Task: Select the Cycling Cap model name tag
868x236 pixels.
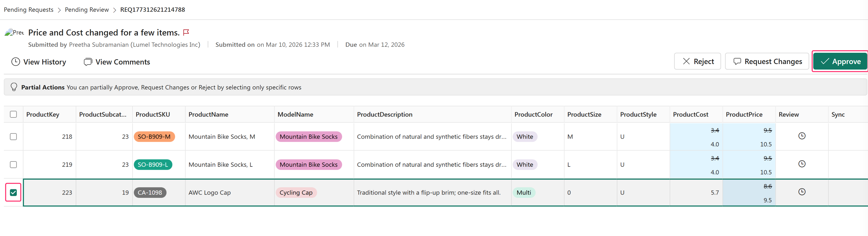Action: click(296, 193)
